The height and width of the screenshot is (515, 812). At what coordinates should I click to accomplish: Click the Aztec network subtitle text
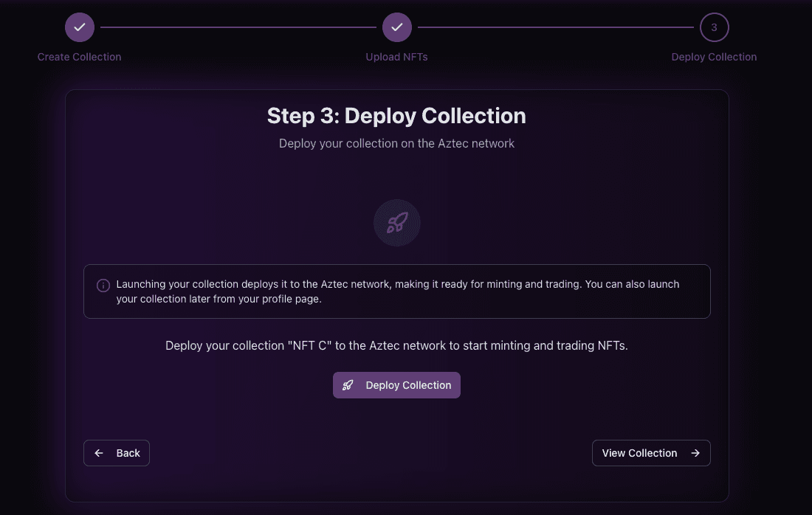click(x=396, y=143)
